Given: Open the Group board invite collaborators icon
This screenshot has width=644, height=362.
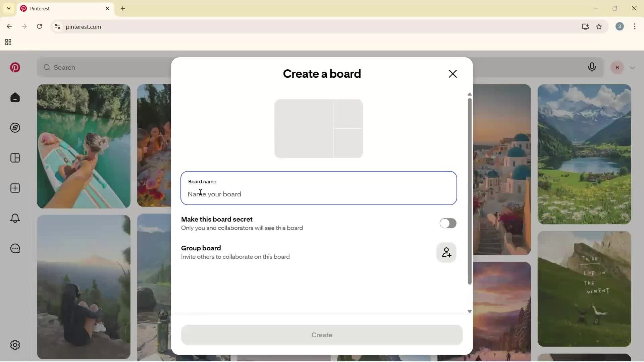Looking at the screenshot, I should point(446,252).
